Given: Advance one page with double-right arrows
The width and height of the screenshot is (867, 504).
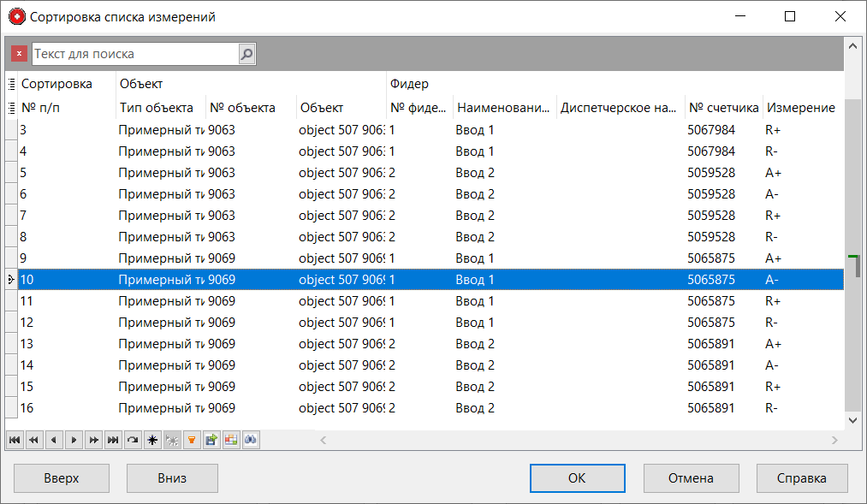Looking at the screenshot, I should pos(94,440).
